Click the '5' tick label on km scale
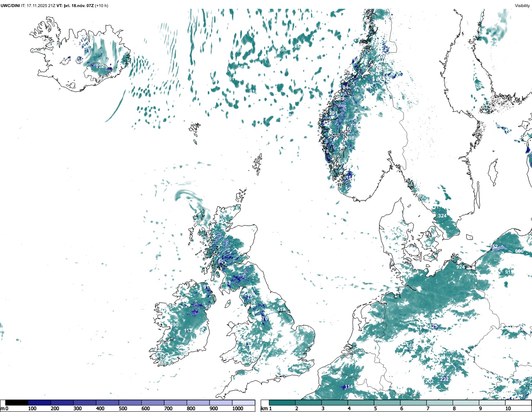 [376, 409]
